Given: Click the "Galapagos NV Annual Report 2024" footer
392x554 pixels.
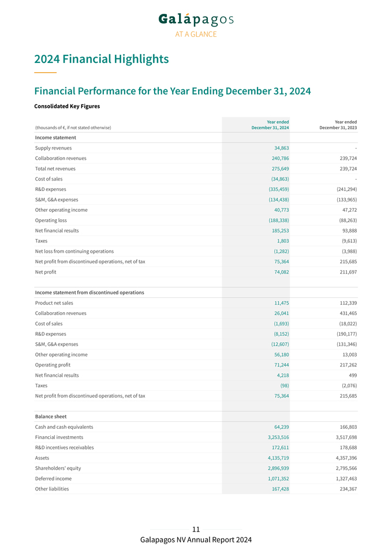Looking at the screenshot, I should pos(196,540).
